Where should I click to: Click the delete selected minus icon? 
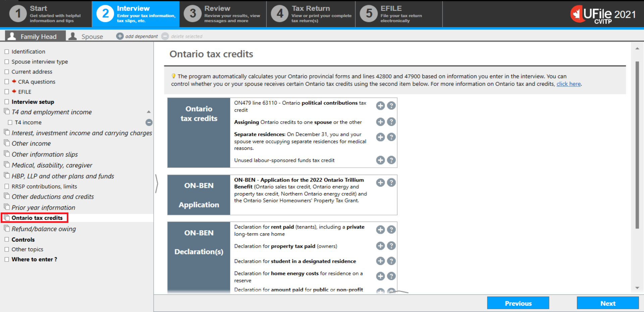(x=165, y=36)
